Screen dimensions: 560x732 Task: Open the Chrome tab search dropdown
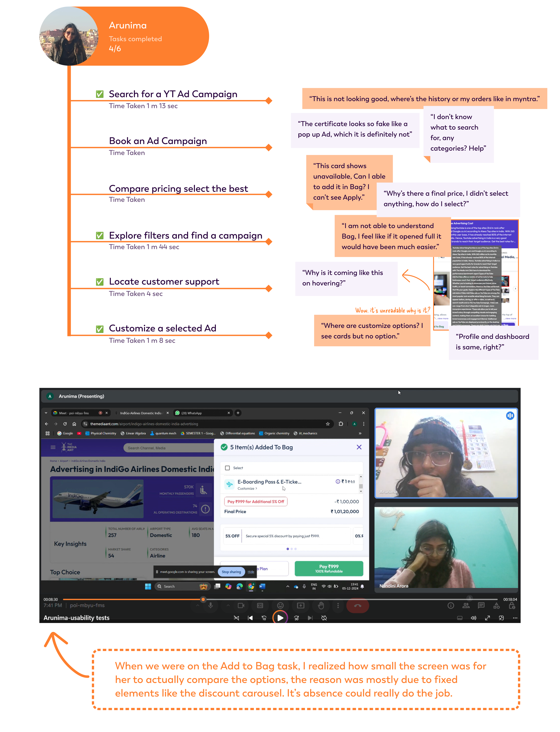point(46,413)
